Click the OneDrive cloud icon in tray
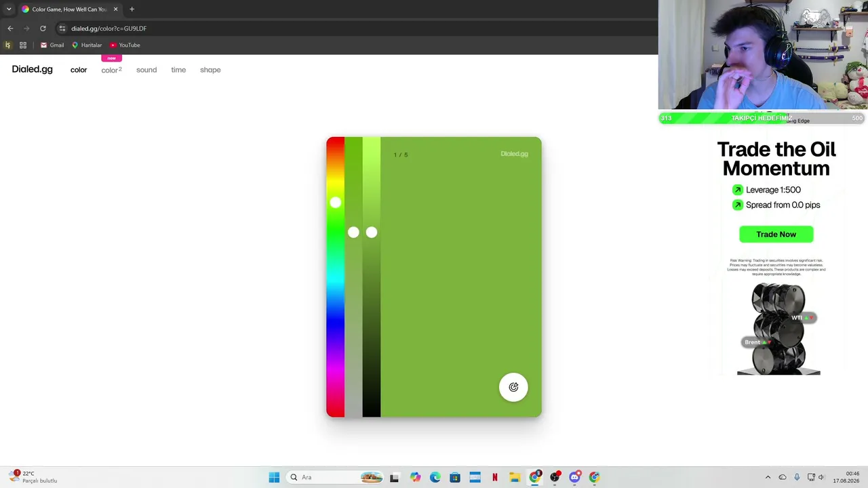This screenshot has width=868, height=488. [x=783, y=477]
